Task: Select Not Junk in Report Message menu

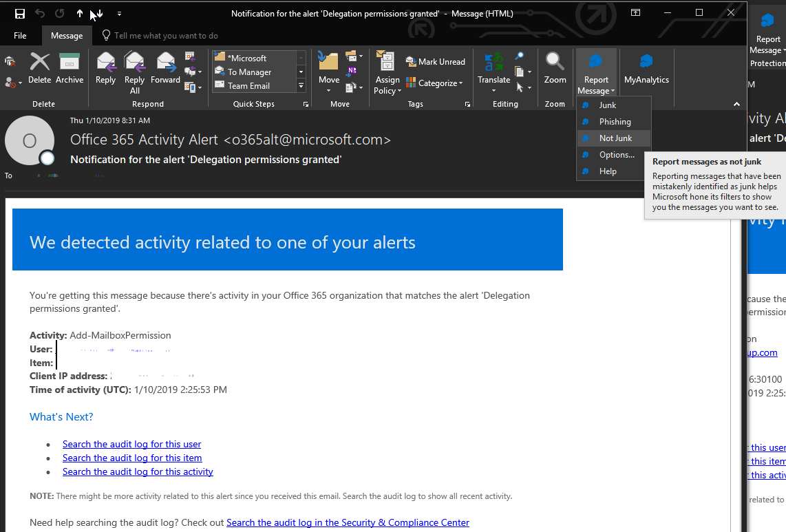Action: 614,138
